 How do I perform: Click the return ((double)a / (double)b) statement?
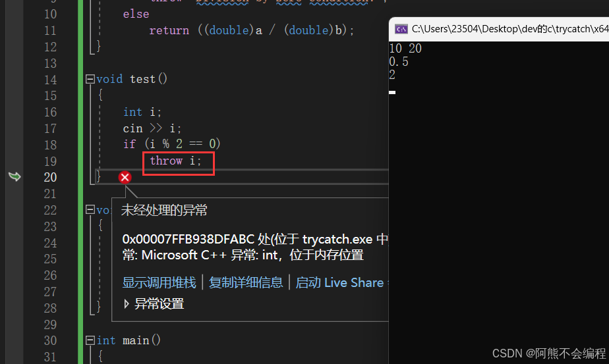pyautogui.click(x=252, y=30)
